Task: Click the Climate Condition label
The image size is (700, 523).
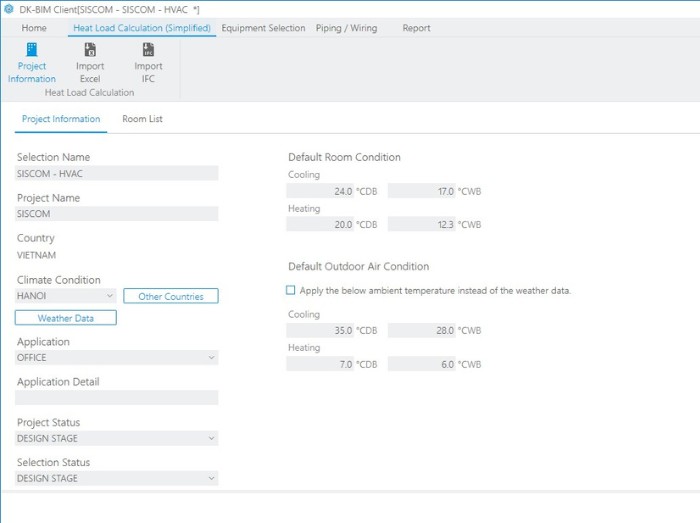Action: point(58,280)
